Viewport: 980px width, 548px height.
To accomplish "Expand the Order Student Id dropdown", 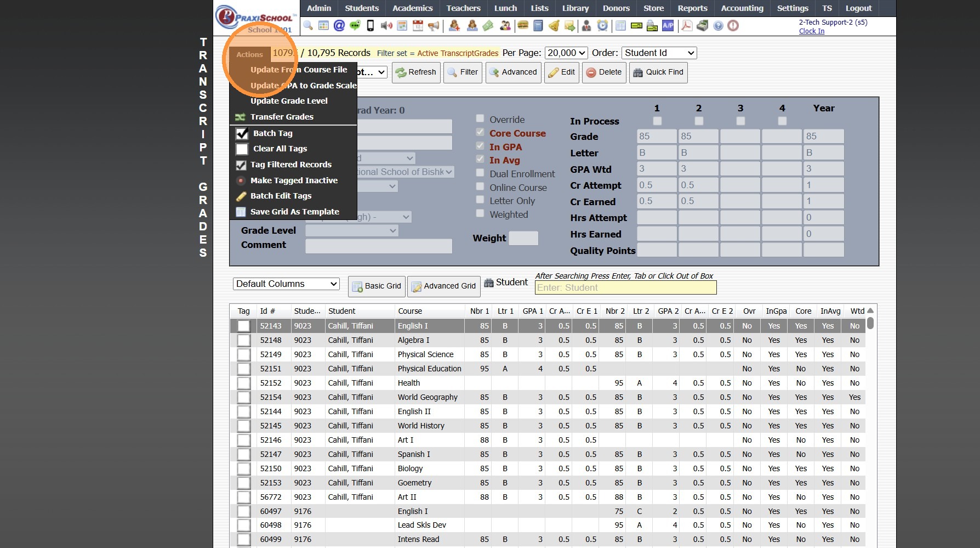I will tap(659, 53).
